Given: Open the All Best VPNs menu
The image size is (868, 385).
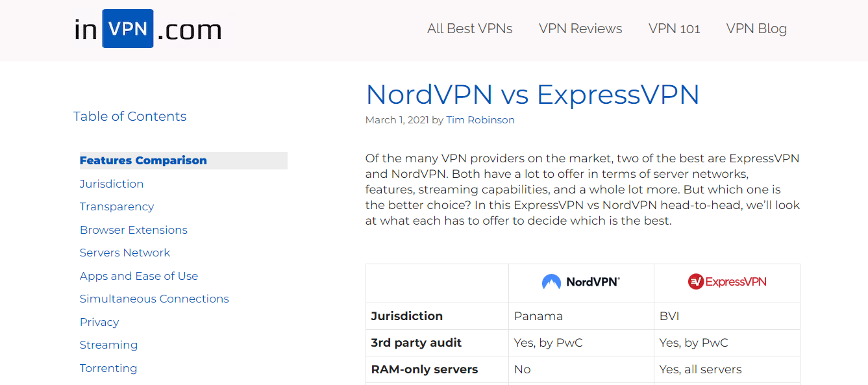Looking at the screenshot, I should pyautogui.click(x=470, y=29).
